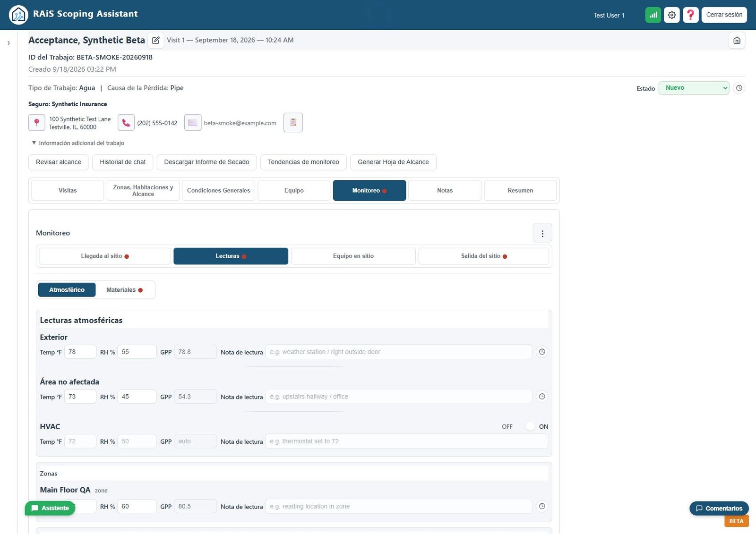756x534 pixels.
Task: Click Descargar Informe de Secado
Action: coord(206,162)
